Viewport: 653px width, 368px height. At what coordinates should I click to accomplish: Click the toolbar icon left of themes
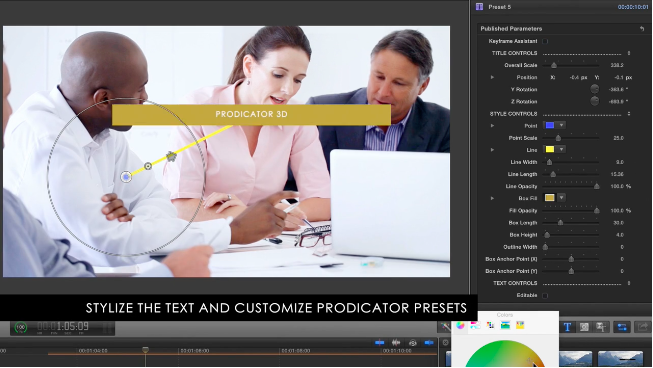tap(601, 327)
